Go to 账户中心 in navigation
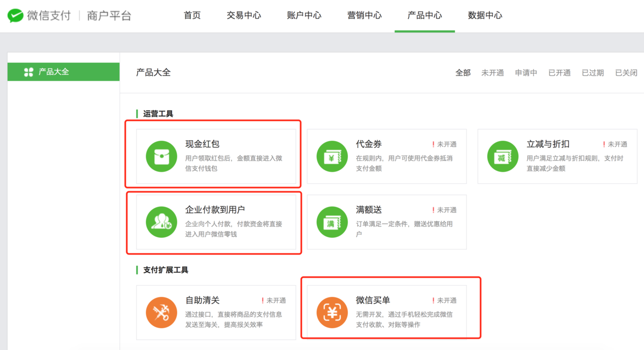The height and width of the screenshot is (350, 644). click(x=304, y=16)
